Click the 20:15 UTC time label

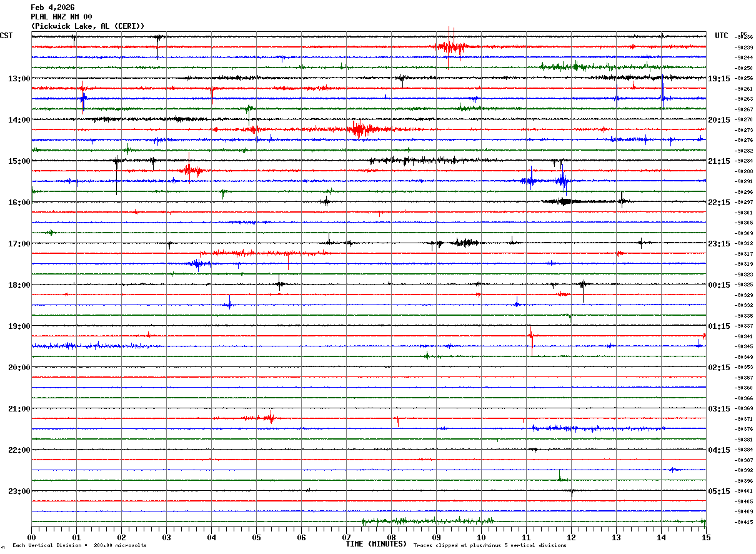coord(719,119)
